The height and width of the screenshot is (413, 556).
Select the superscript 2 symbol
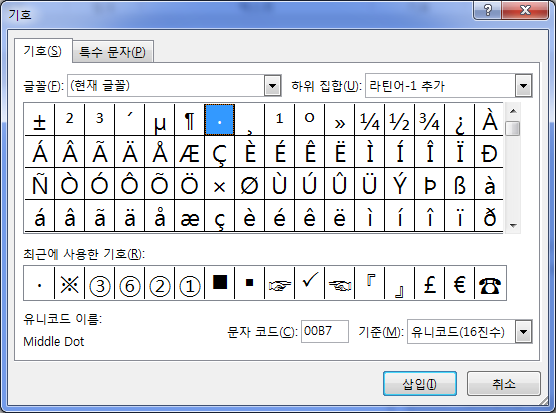click(70, 120)
